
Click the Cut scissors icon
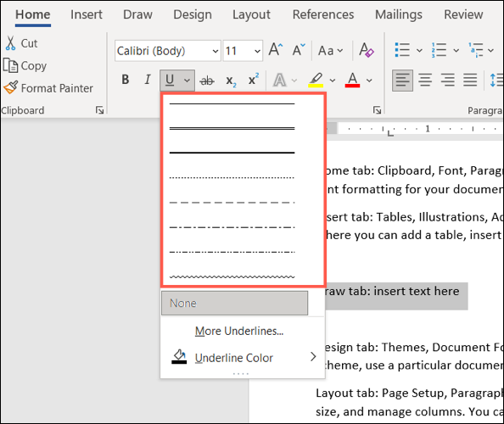10,43
